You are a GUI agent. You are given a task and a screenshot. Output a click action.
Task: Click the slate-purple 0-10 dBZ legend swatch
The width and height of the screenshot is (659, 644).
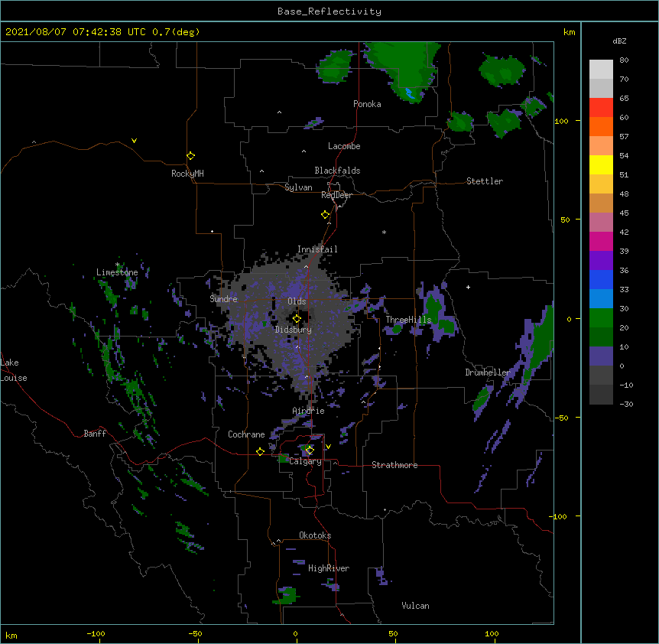pos(601,356)
